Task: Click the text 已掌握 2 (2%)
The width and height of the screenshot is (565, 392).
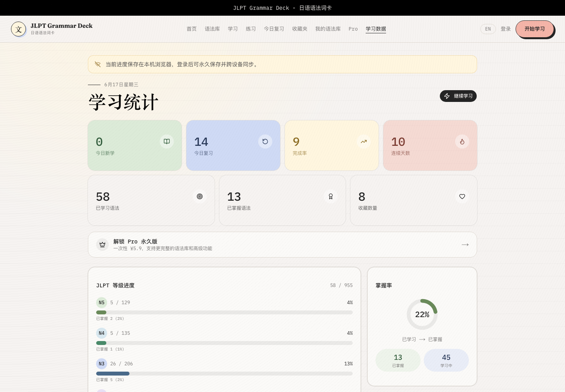Action: pos(110,319)
